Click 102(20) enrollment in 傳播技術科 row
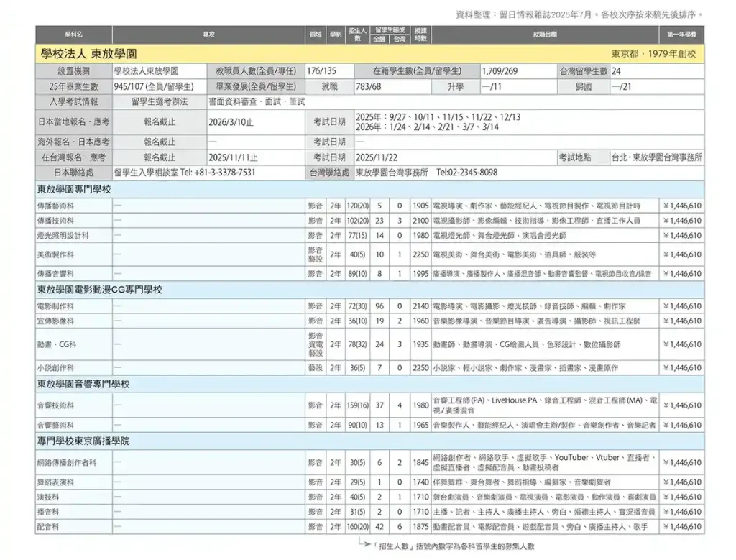This screenshot has height=560, width=736. click(x=358, y=221)
